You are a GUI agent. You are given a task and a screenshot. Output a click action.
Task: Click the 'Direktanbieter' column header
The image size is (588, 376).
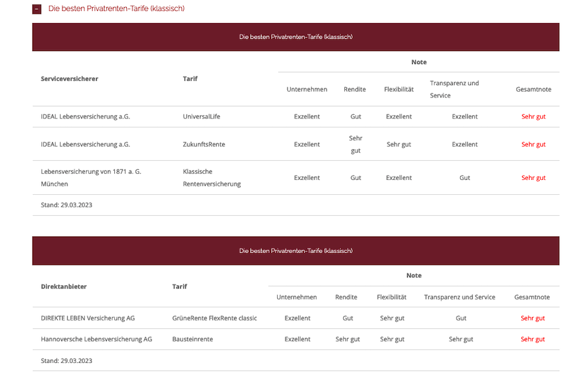[x=64, y=286]
